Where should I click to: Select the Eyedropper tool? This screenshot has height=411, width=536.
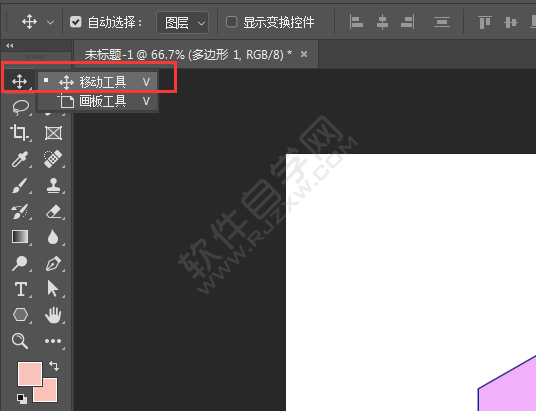pos(19,159)
